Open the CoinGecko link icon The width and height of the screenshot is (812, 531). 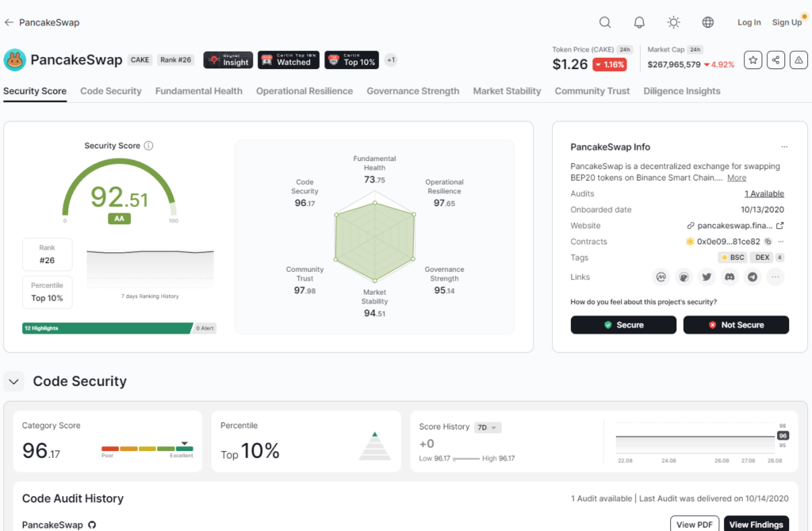pyautogui.click(x=684, y=277)
